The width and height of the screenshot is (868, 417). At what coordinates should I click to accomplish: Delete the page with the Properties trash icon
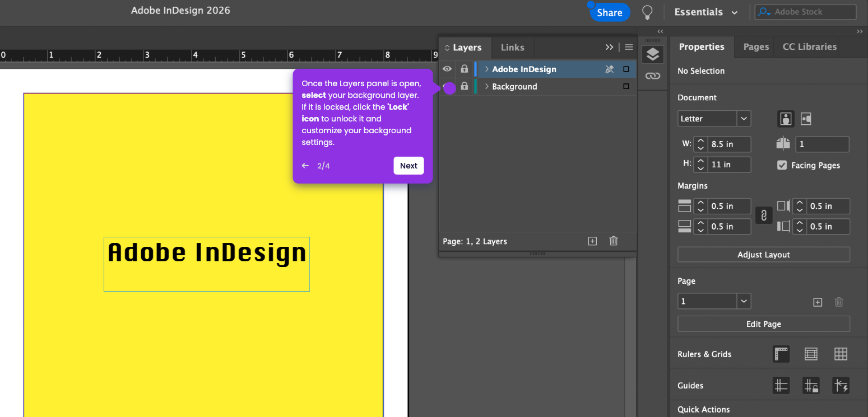pos(839,302)
